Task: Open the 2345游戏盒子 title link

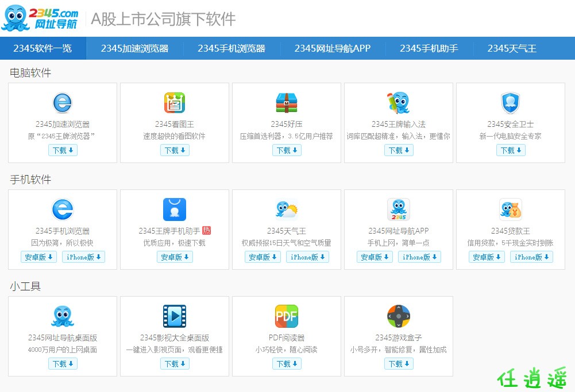Action: tap(399, 337)
